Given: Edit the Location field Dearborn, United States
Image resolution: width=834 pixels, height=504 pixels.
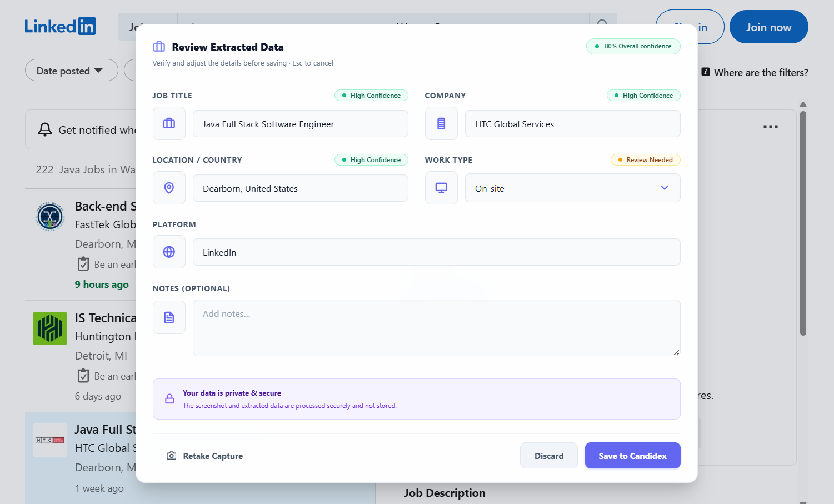Looking at the screenshot, I should (300, 188).
